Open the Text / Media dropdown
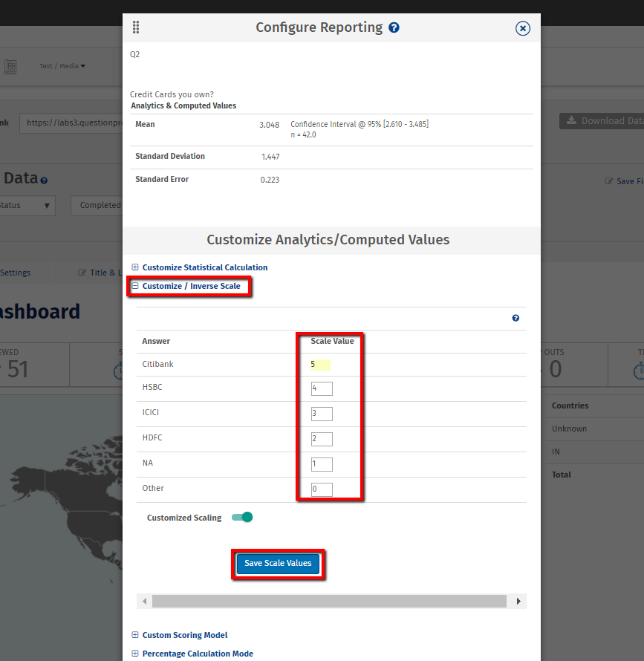The height and width of the screenshot is (661, 644). (x=62, y=66)
